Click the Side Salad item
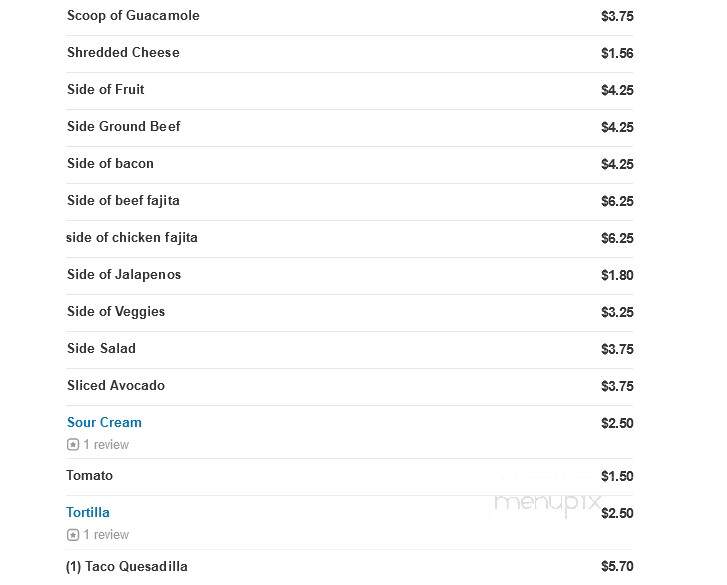This screenshot has height=585, width=727. click(x=350, y=350)
